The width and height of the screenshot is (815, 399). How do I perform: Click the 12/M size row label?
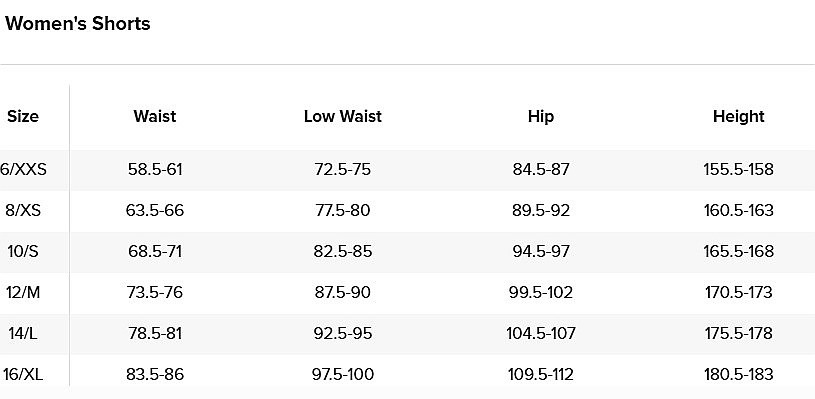point(23,292)
